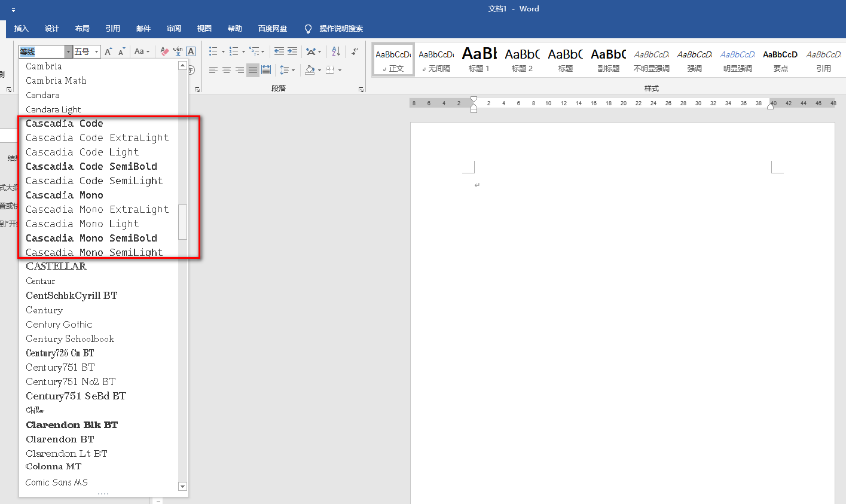Click the ruler's right indent marker
The image size is (846, 504).
770,106
